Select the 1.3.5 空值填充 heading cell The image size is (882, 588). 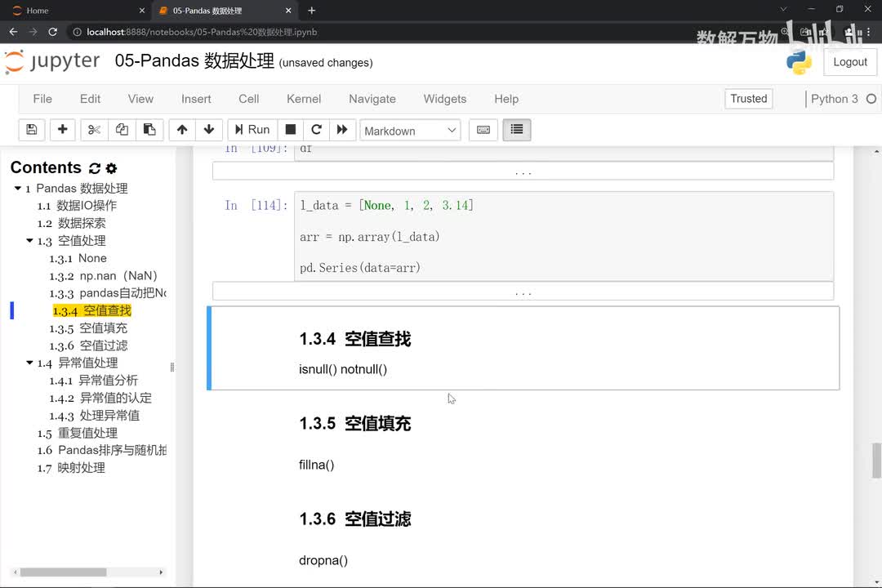pos(355,423)
